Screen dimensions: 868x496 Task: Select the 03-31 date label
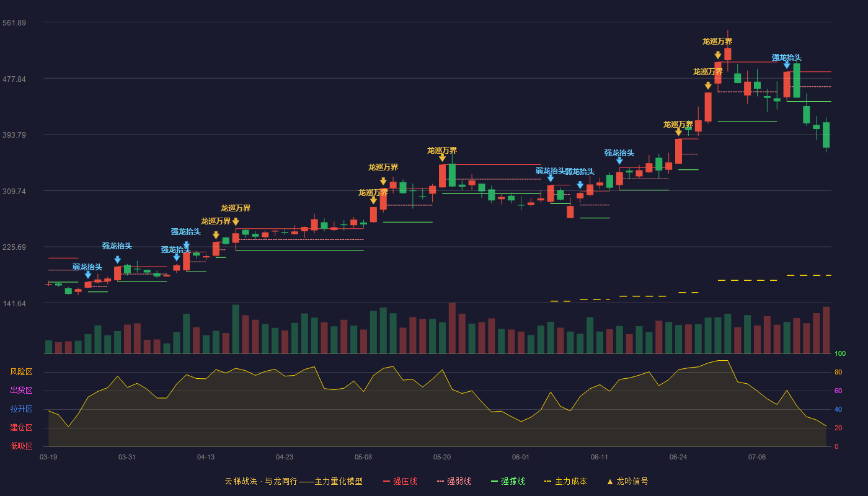click(x=127, y=457)
